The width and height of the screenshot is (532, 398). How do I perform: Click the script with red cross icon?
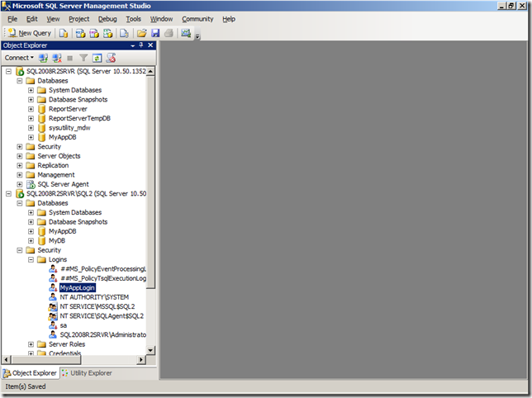pos(111,58)
